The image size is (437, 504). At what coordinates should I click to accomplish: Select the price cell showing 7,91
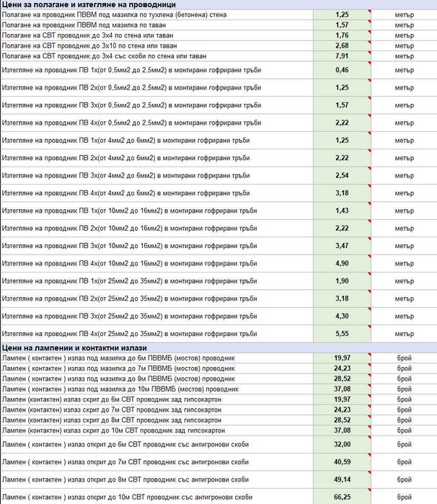(342, 56)
